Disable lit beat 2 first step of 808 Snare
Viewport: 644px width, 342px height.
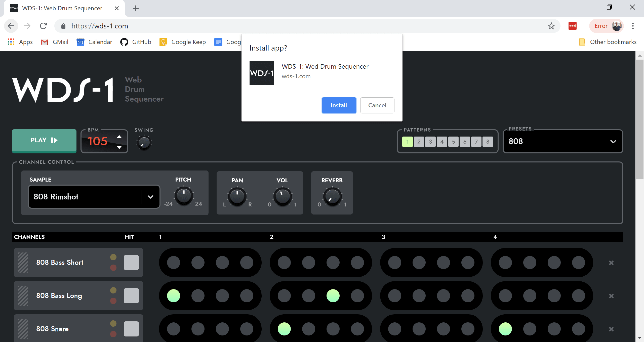point(284,329)
